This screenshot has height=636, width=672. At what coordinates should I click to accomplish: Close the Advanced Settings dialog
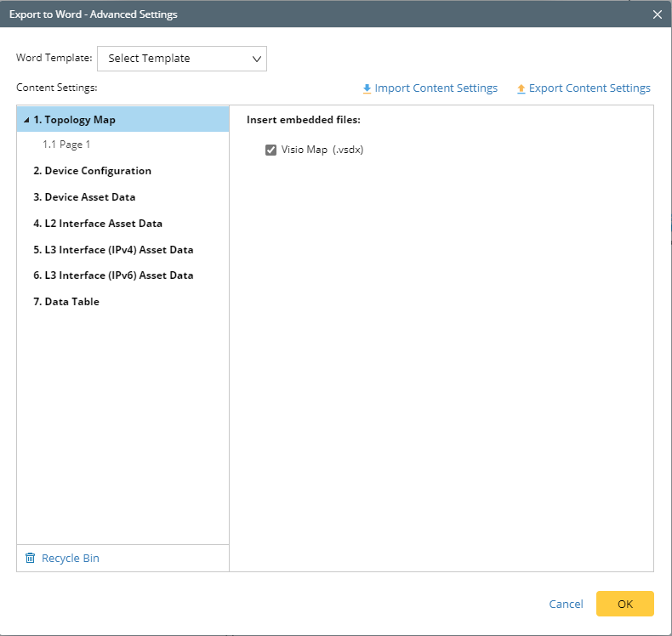point(657,14)
